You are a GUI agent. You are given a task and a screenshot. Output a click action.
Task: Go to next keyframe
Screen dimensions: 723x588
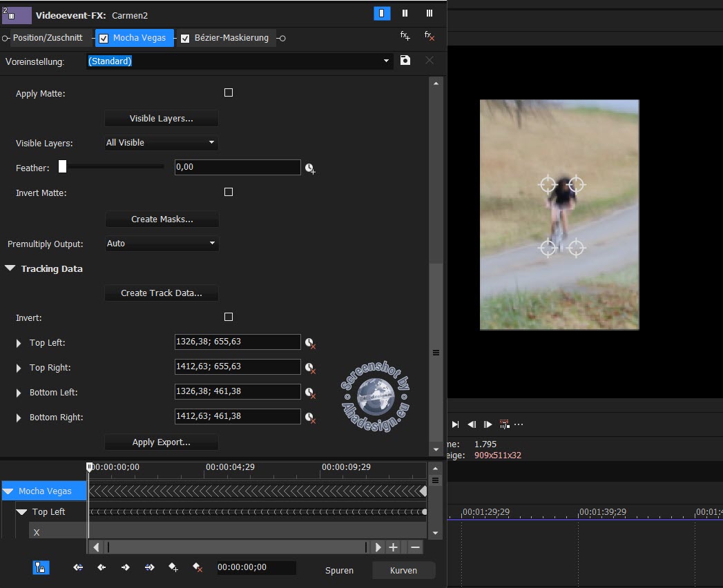click(x=126, y=567)
